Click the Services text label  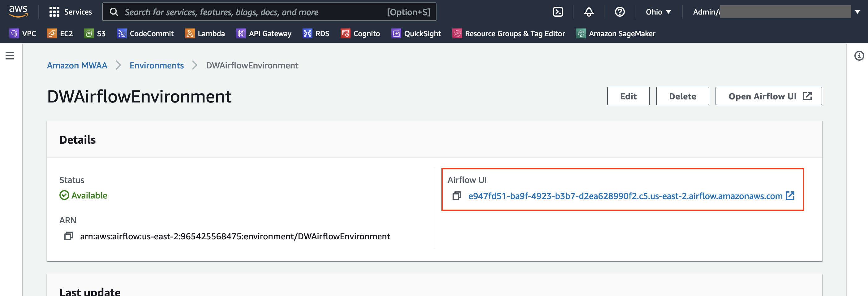[78, 12]
